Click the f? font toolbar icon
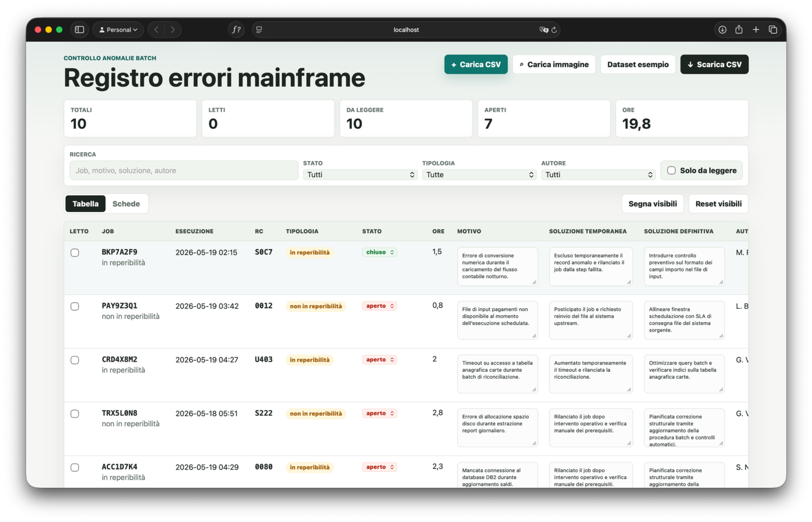Viewport: 812px width, 522px height. [236, 30]
